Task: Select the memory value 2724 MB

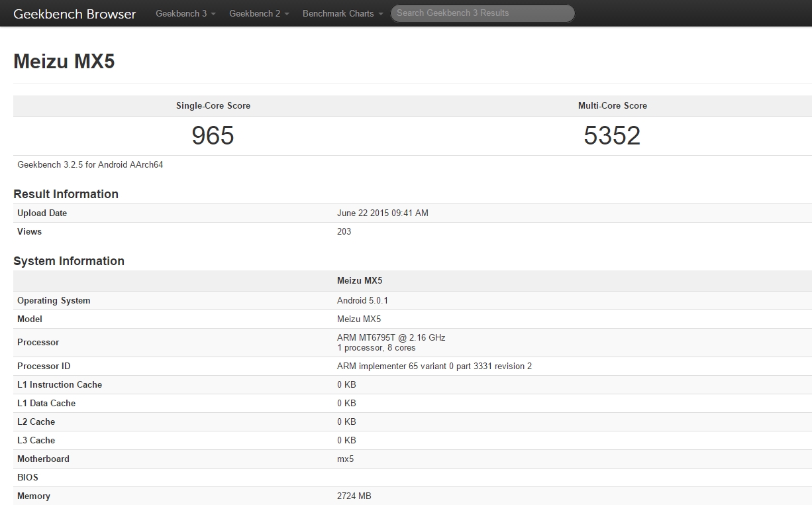Action: coord(354,496)
